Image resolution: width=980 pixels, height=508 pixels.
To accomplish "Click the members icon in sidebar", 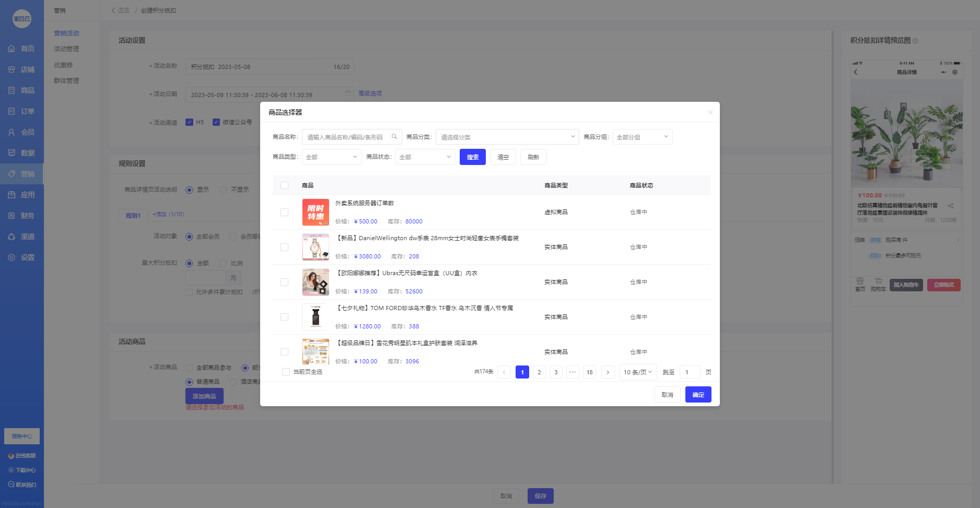I will pyautogui.click(x=11, y=132).
